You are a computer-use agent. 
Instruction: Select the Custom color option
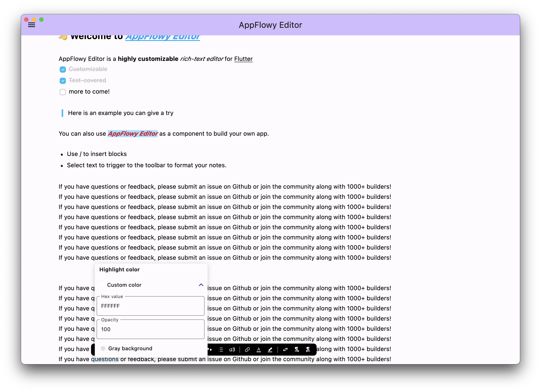124,285
